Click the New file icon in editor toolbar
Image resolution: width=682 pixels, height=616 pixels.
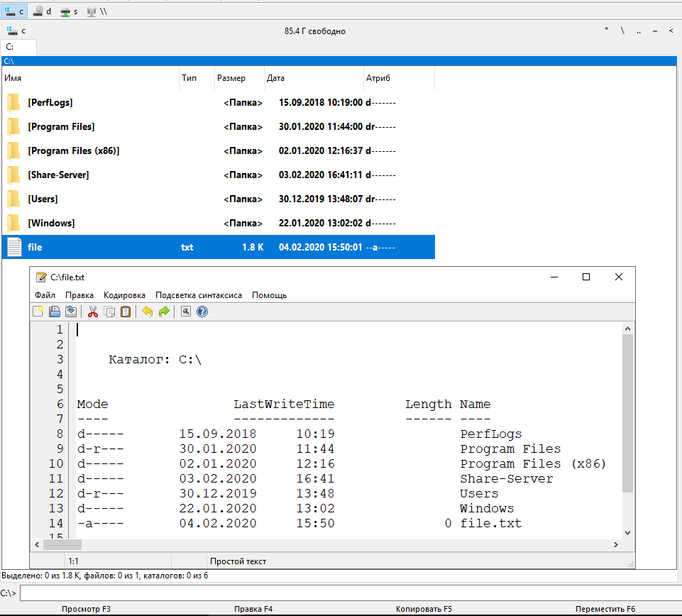[x=38, y=312]
